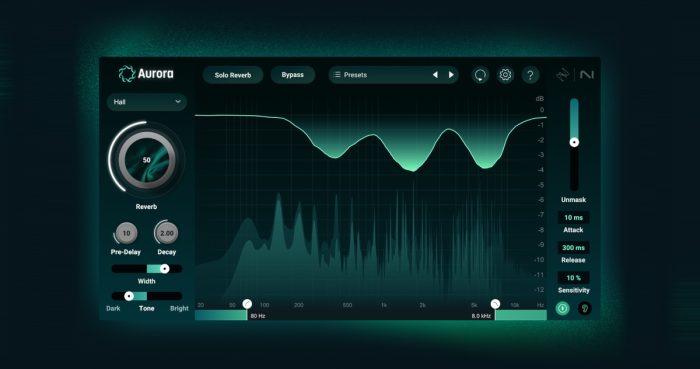Image resolution: width=700 pixels, height=369 pixels.
Task: Click the Sensitivity 10 % value field
Action: point(574,278)
